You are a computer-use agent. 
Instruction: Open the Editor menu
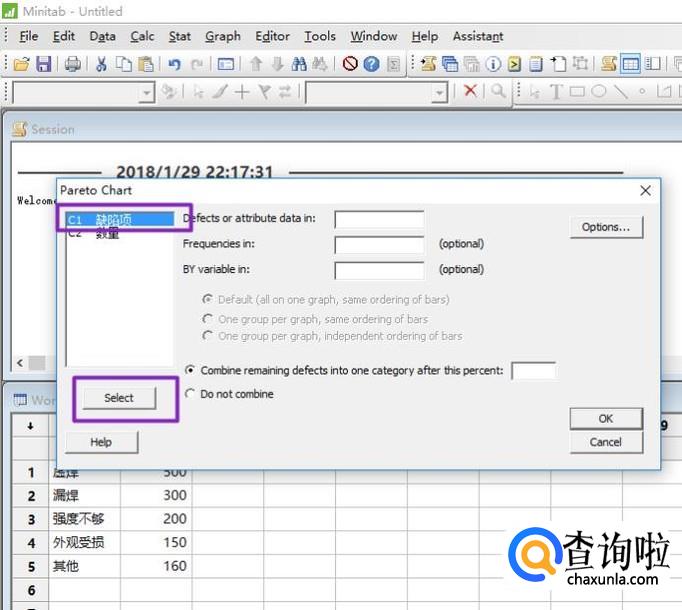272,36
